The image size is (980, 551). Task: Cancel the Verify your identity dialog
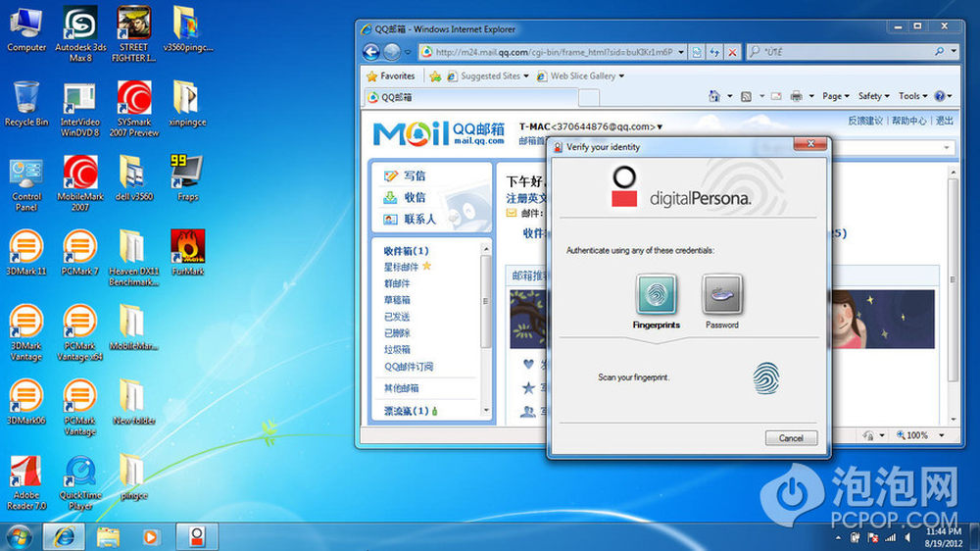[791, 438]
